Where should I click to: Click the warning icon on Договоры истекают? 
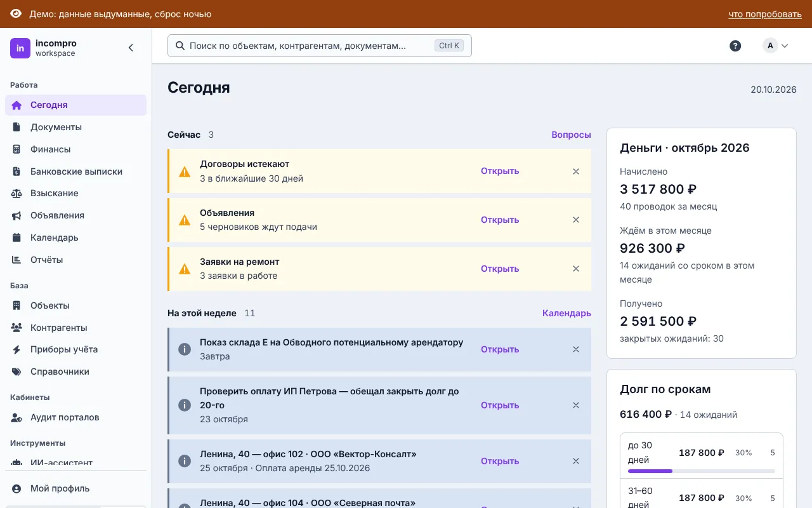[x=185, y=171]
